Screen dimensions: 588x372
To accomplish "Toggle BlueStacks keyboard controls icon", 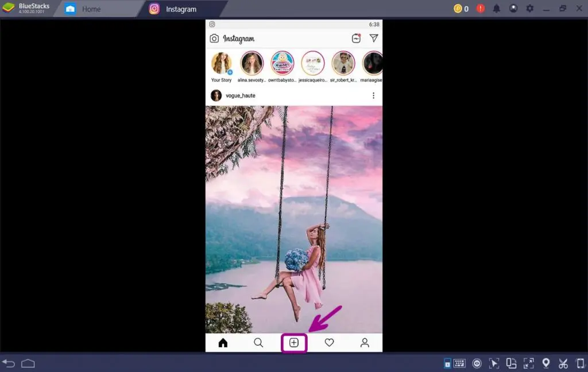I will tap(459, 363).
